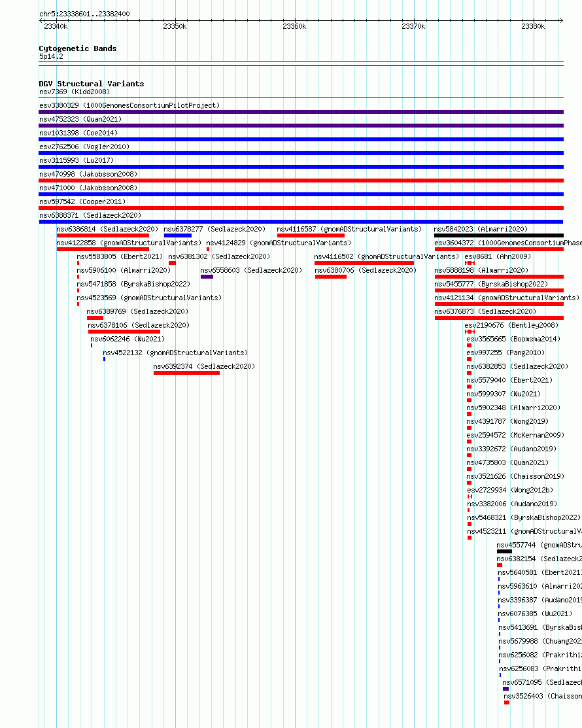Open nsv4116502 gnomADStructuralVariants label
Screen dimensions: 582x728
point(386,256)
